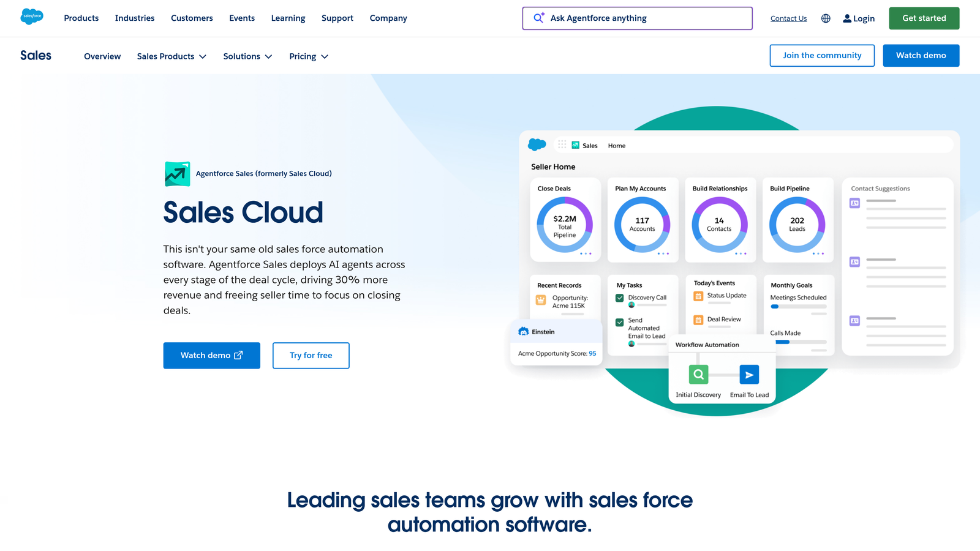The height and width of the screenshot is (551, 980).
Task: Open the app launcher dots grid
Action: [x=562, y=144]
